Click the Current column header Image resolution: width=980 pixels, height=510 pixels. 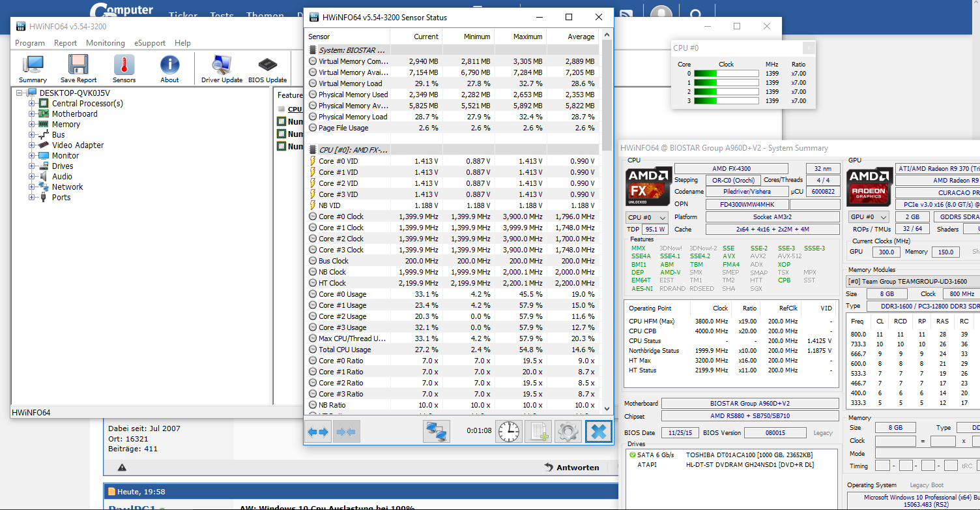tap(426, 37)
